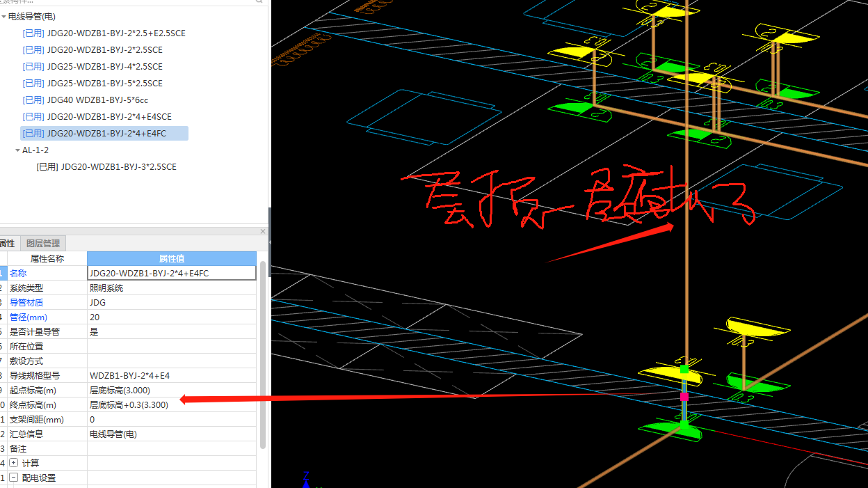
Task: Click the 支架间距(mm) value 0
Action: (172, 419)
